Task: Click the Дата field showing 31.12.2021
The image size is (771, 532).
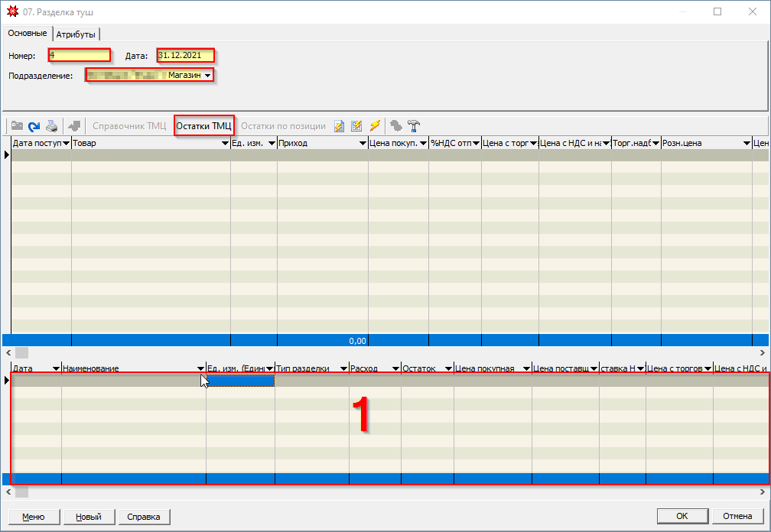Action: pyautogui.click(x=184, y=56)
